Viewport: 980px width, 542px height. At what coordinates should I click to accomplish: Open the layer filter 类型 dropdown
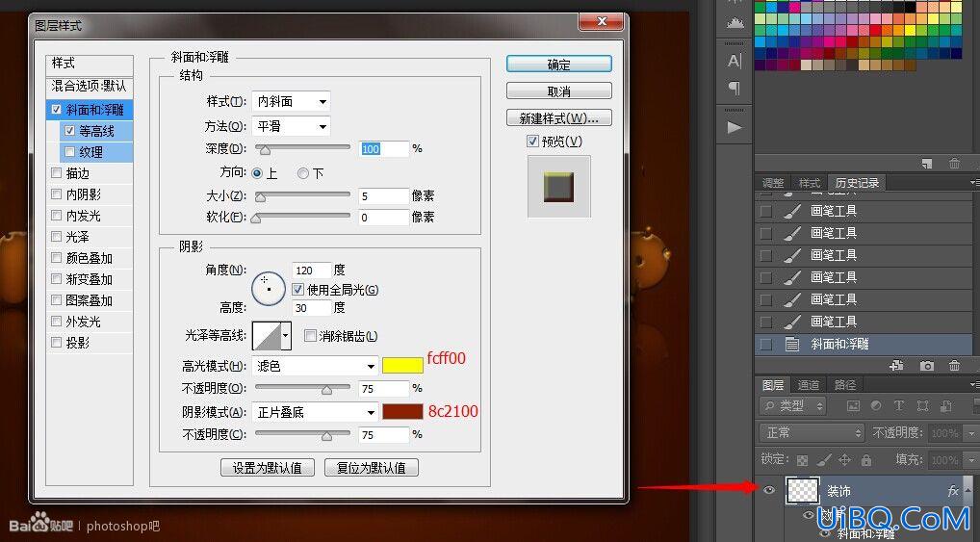pyautogui.click(x=793, y=405)
